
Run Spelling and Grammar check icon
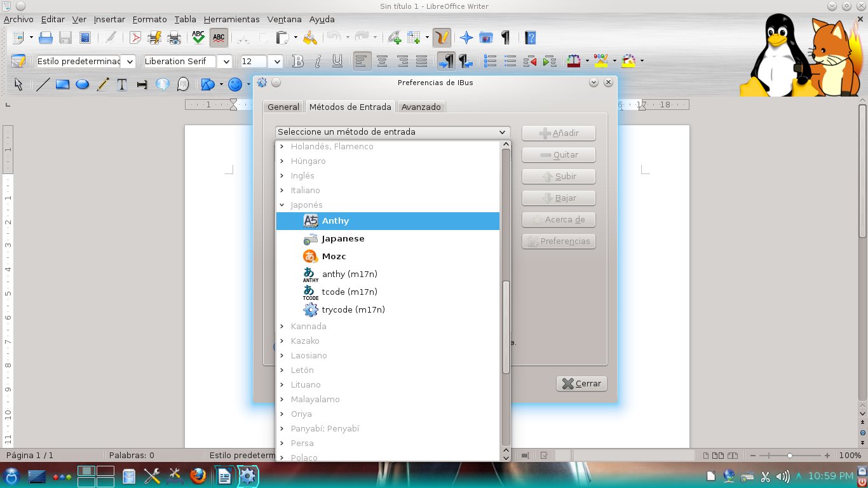pos(198,37)
